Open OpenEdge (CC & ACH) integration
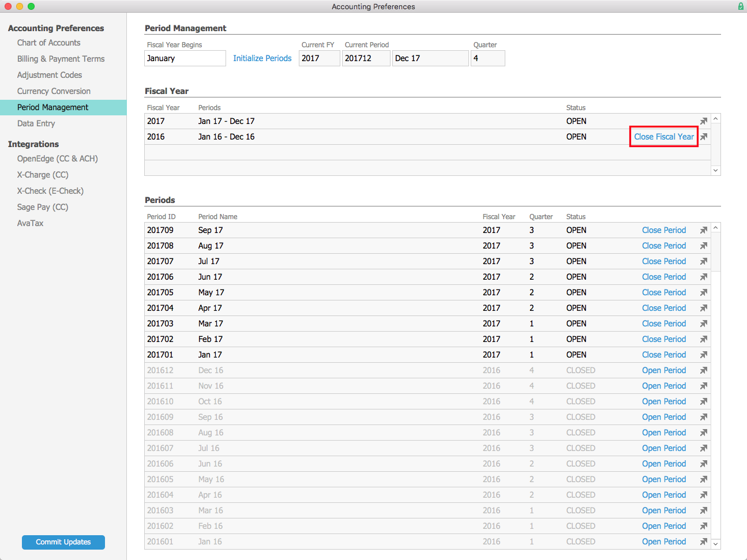 58,159
